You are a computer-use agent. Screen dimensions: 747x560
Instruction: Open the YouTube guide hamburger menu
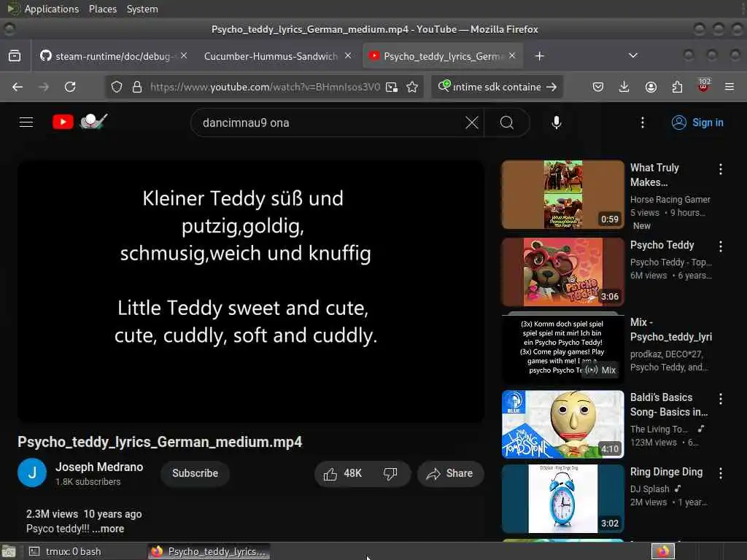tap(26, 122)
